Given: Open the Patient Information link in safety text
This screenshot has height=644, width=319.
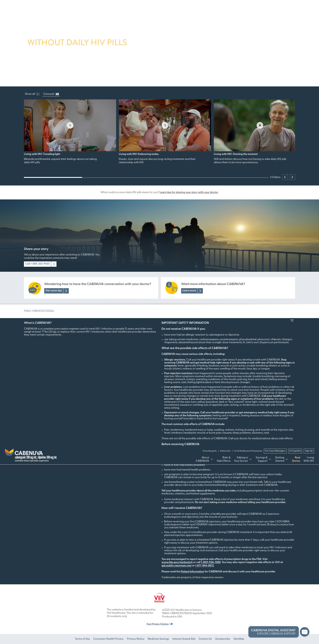Looking at the screenshot, I should click(192, 572).
